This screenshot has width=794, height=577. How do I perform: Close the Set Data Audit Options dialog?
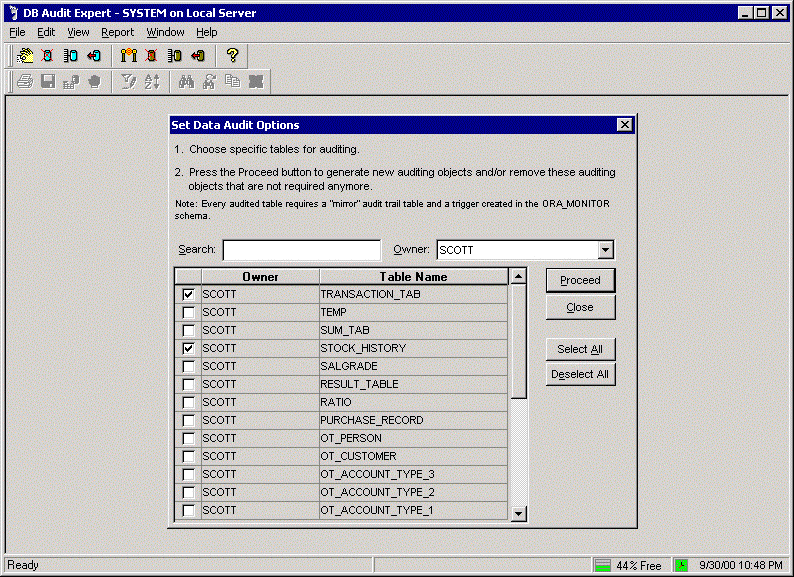click(x=624, y=125)
